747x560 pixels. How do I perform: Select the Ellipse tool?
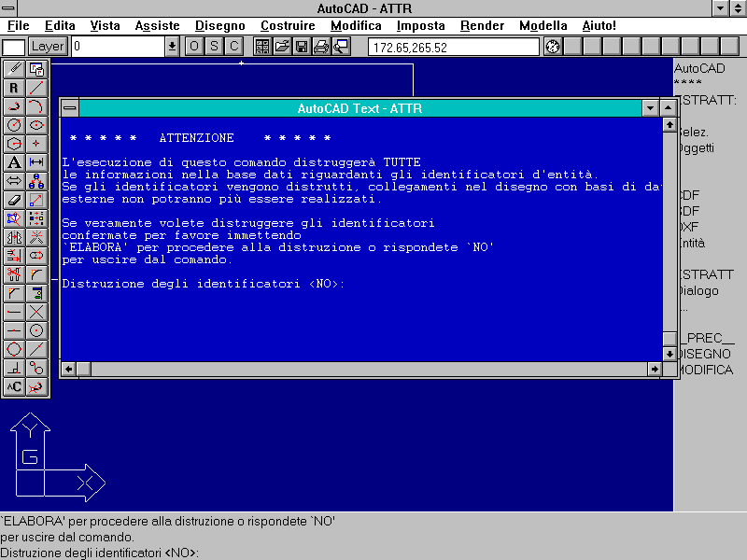[x=36, y=125]
